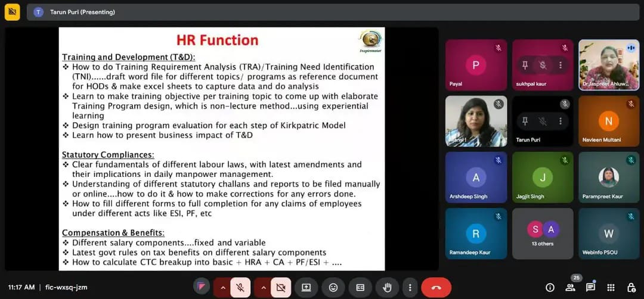Turn on the camera
The width and height of the screenshot is (644, 299).
[x=280, y=287]
